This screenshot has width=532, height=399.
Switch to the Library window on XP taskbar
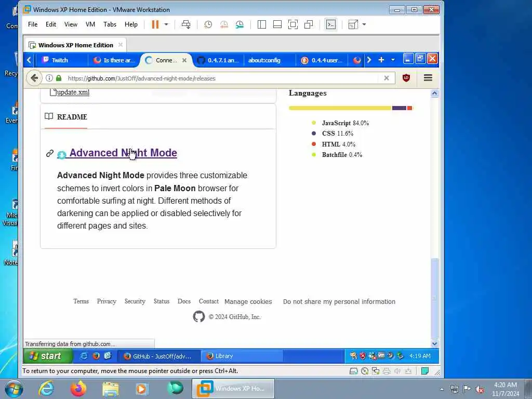point(242,356)
